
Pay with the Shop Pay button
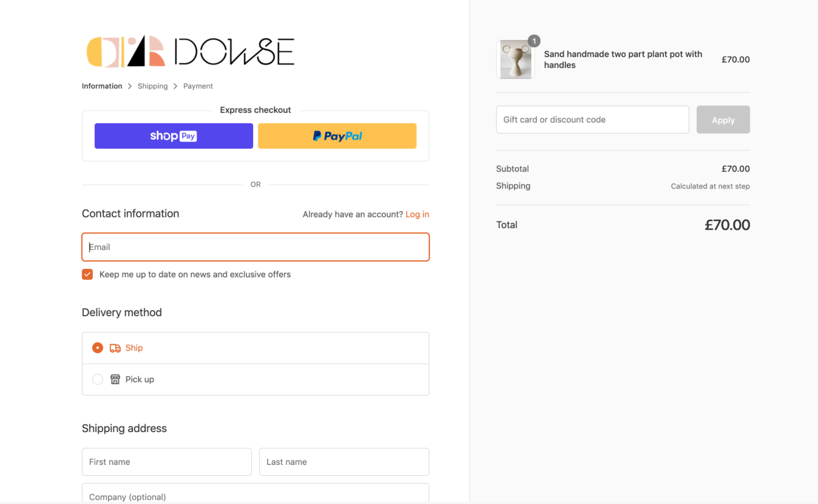click(174, 136)
